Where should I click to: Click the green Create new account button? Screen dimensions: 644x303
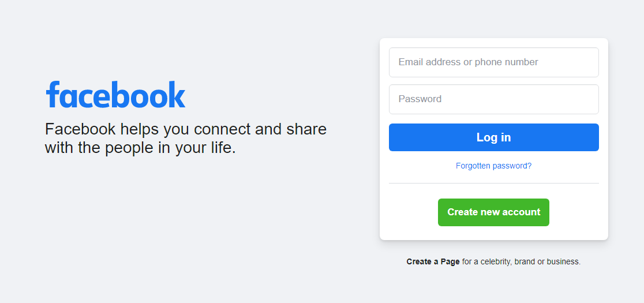(x=493, y=212)
